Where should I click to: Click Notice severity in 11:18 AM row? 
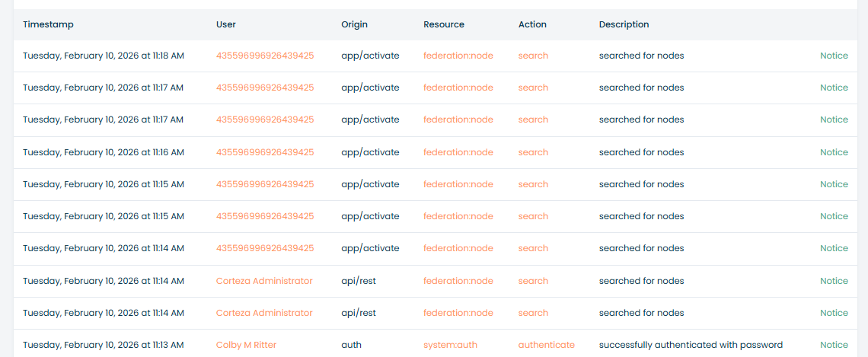pyautogui.click(x=834, y=56)
